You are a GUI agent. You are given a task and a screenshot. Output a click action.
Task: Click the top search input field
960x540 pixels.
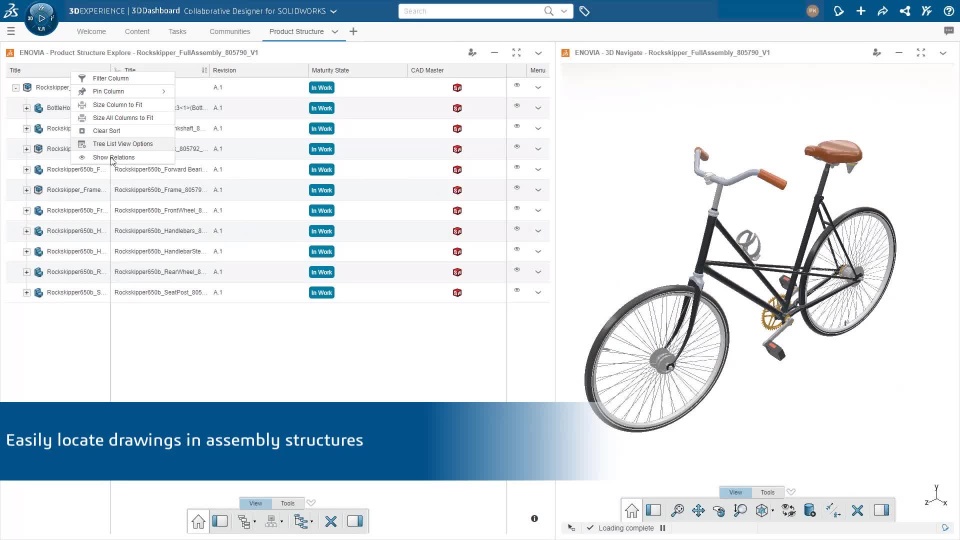point(471,11)
